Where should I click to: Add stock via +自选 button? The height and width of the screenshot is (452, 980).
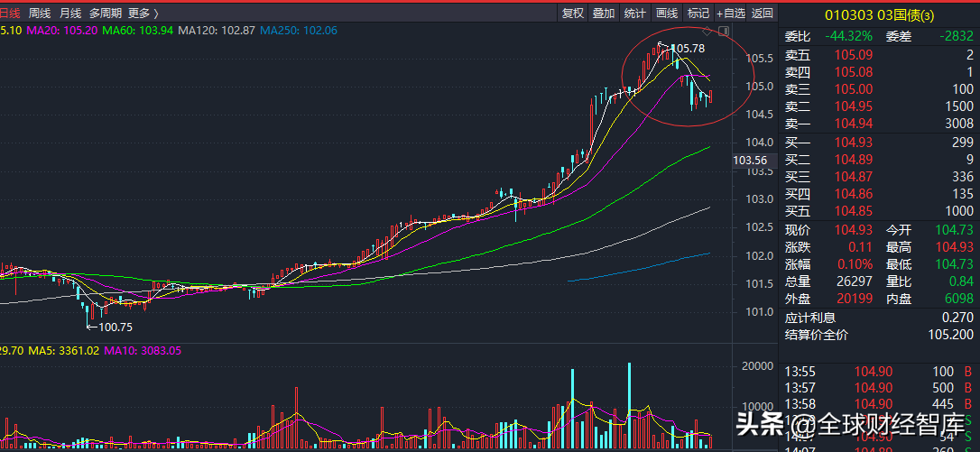[731, 13]
